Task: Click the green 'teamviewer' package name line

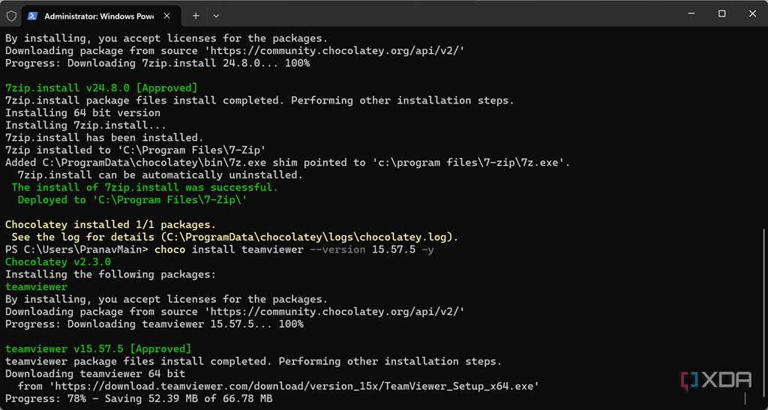Action: [x=36, y=287]
